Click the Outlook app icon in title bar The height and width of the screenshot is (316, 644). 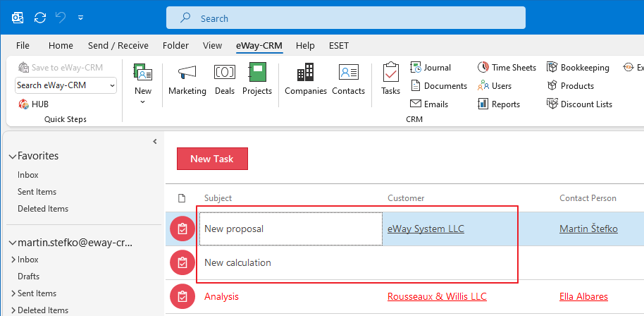click(x=18, y=18)
